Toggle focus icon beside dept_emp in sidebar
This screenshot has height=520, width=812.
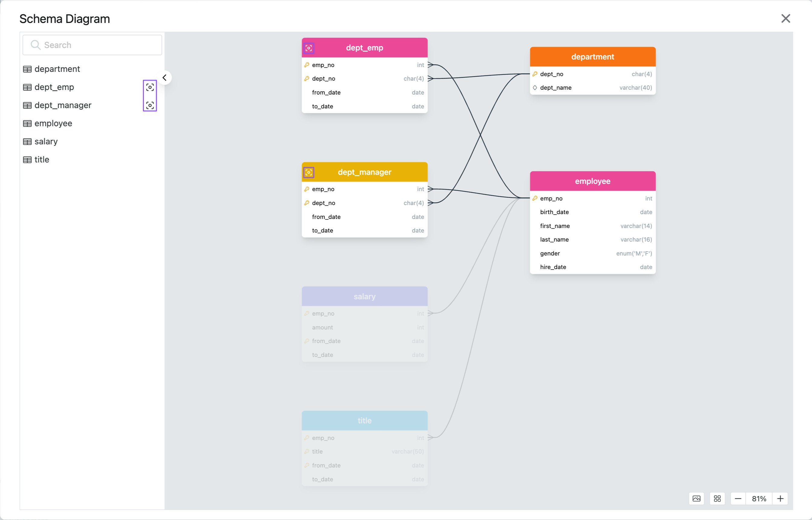150,87
